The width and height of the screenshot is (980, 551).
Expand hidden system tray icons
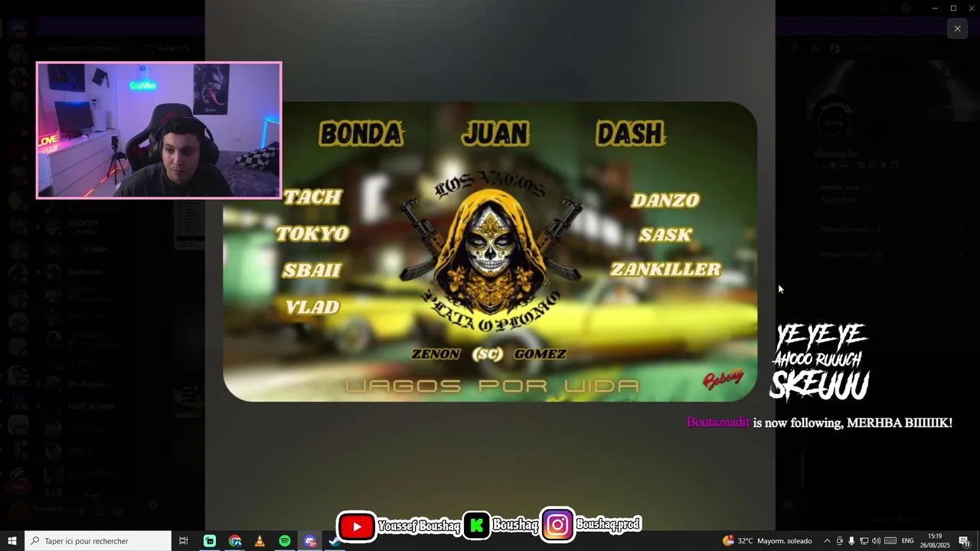click(827, 541)
